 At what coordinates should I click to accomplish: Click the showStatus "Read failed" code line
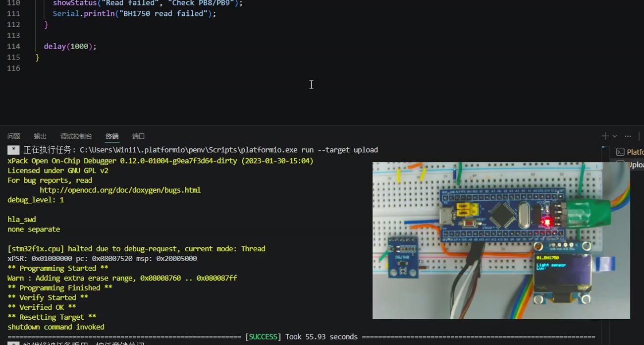coord(148,3)
